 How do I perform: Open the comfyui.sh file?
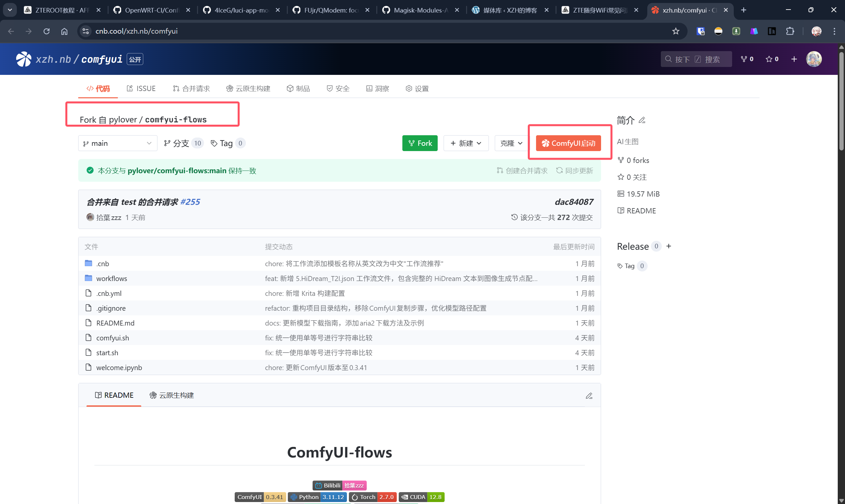(x=113, y=338)
